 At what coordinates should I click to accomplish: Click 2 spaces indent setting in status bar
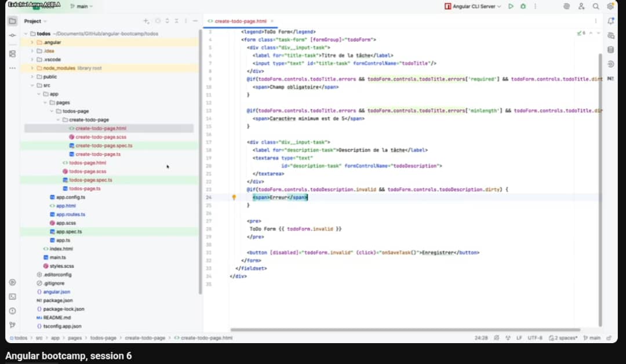pyautogui.click(x=563, y=338)
